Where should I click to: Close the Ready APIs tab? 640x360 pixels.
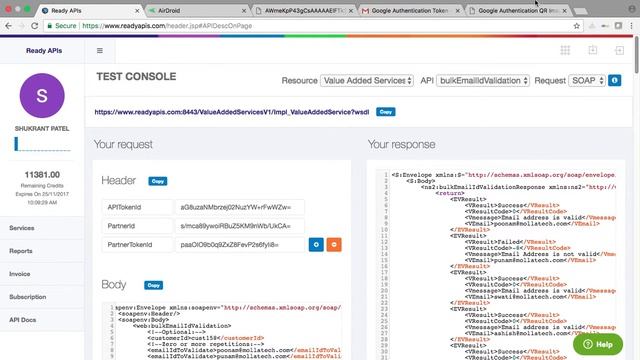[137, 11]
